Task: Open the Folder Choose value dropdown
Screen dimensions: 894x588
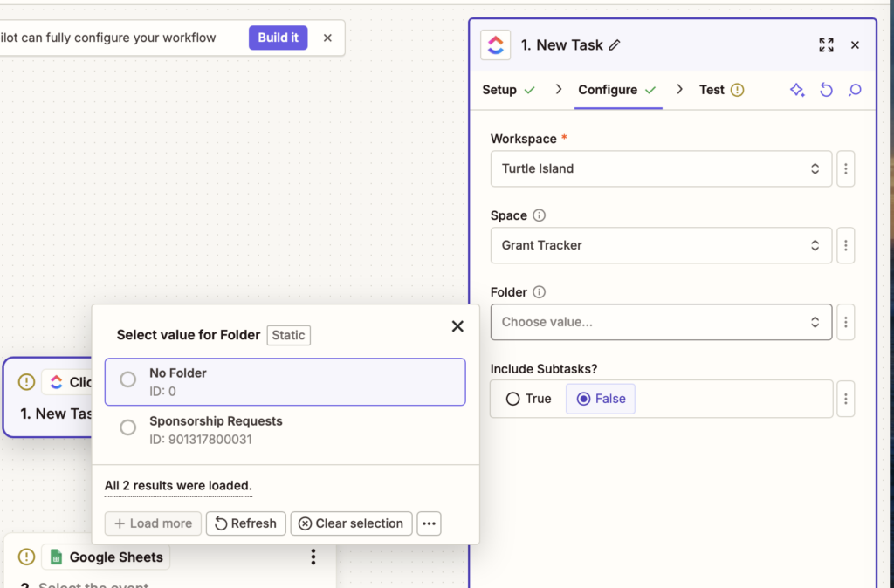Action: click(x=661, y=322)
